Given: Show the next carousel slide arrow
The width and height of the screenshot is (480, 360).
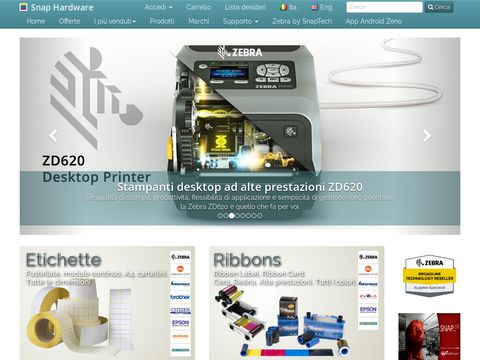Looking at the screenshot, I should click(x=427, y=136).
